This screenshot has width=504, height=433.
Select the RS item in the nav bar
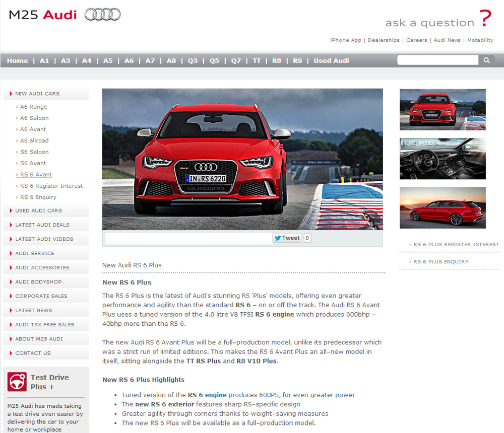(x=297, y=61)
